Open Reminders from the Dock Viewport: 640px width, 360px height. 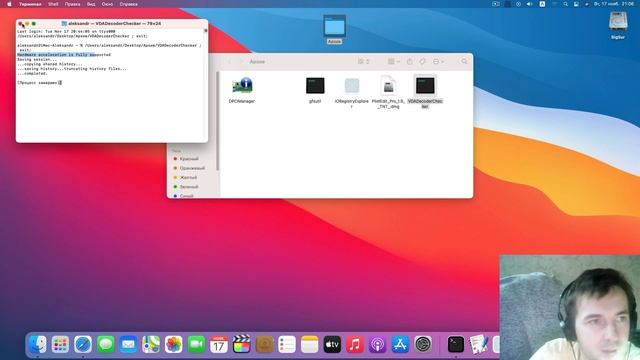point(287,344)
